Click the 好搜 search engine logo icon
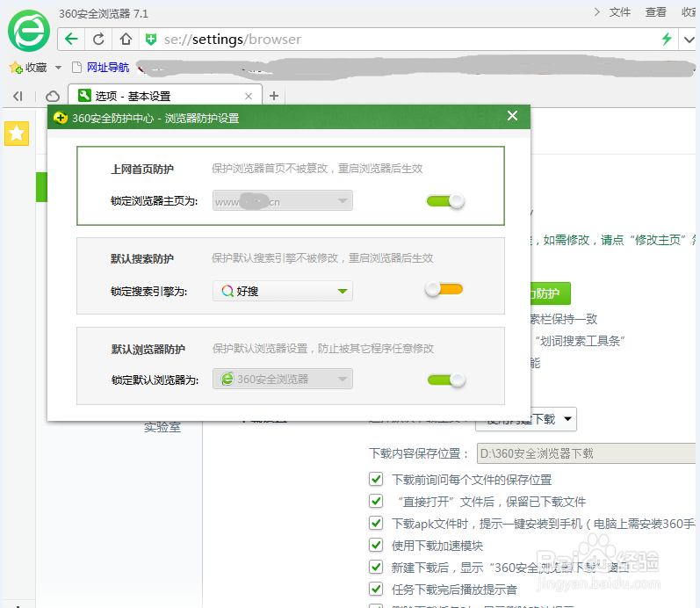Image resolution: width=700 pixels, height=608 pixels. click(x=227, y=291)
